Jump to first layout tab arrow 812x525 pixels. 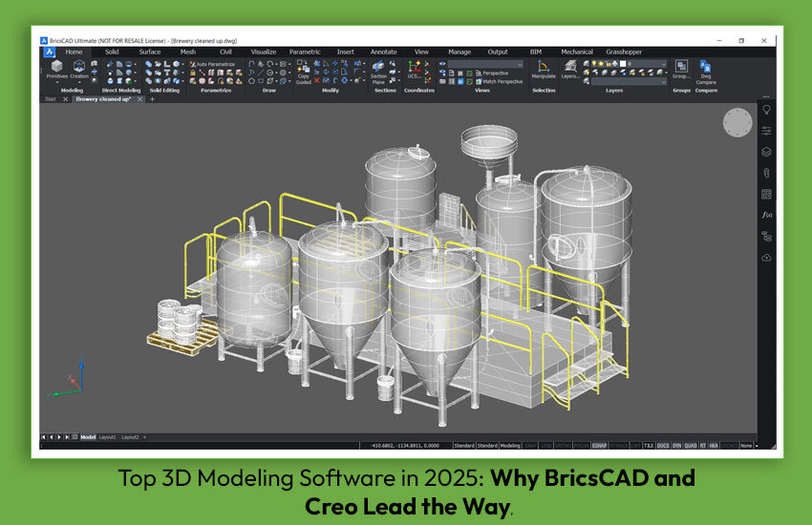point(44,437)
